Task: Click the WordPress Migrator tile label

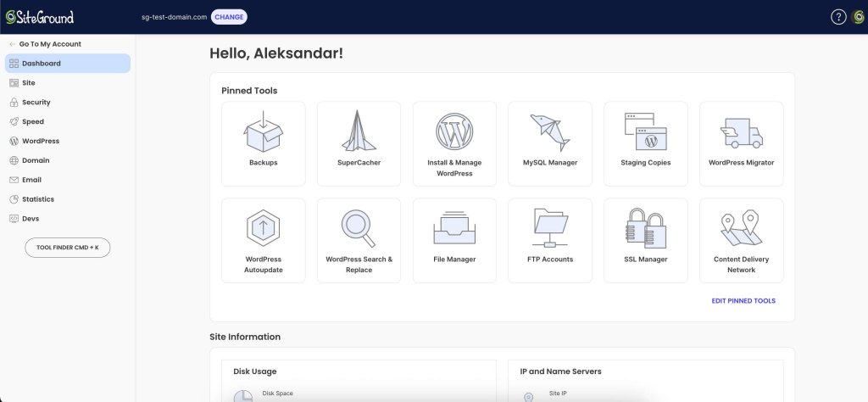Action: (741, 162)
